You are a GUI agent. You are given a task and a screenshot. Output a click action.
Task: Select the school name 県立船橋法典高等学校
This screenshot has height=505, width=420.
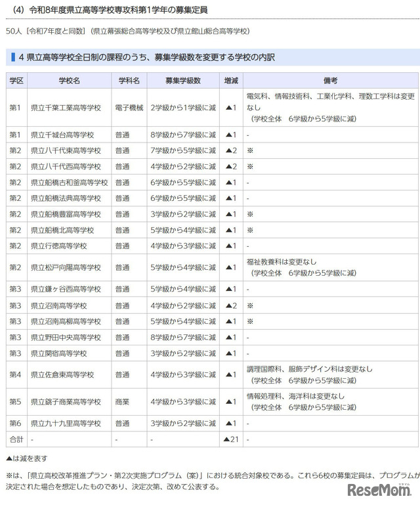[66, 198]
